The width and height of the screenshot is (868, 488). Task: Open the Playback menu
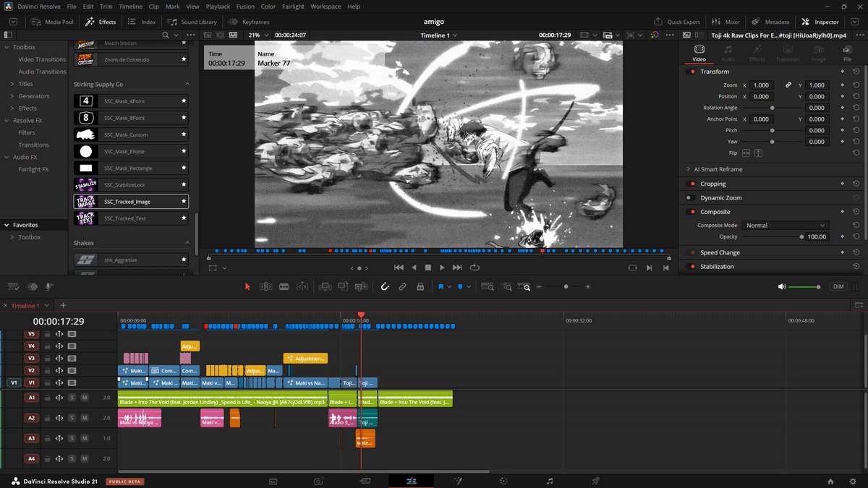pyautogui.click(x=218, y=7)
